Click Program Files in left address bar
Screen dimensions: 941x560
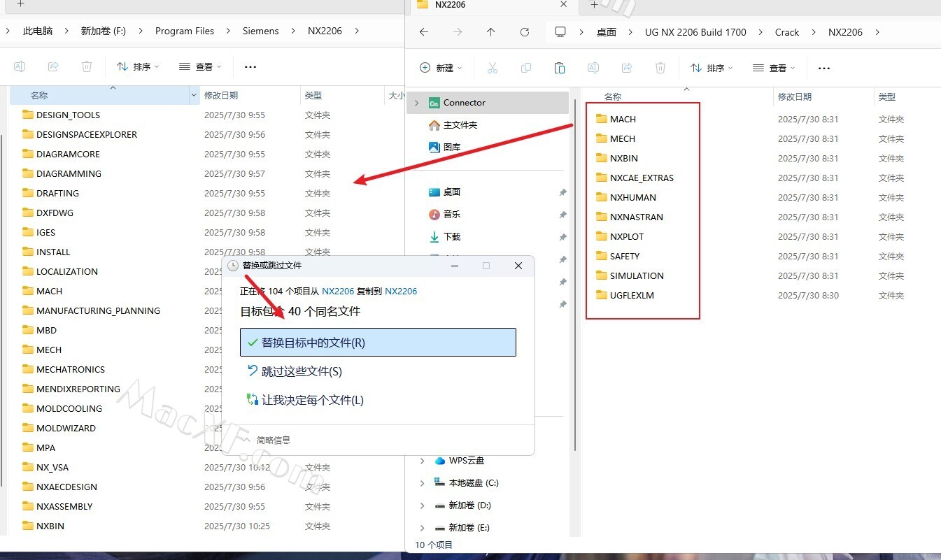coord(185,31)
